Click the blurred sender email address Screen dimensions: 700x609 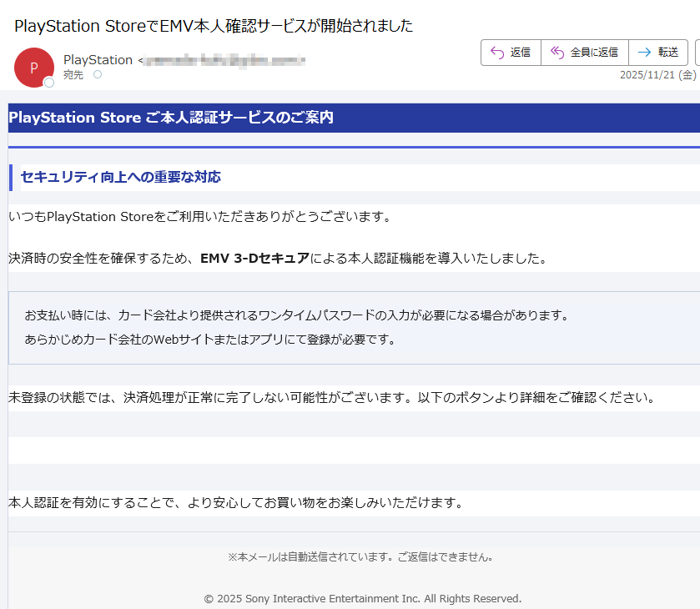(224, 60)
